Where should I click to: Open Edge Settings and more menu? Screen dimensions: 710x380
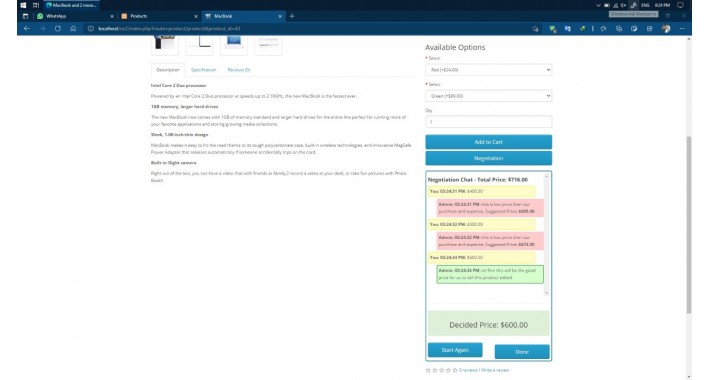click(682, 29)
